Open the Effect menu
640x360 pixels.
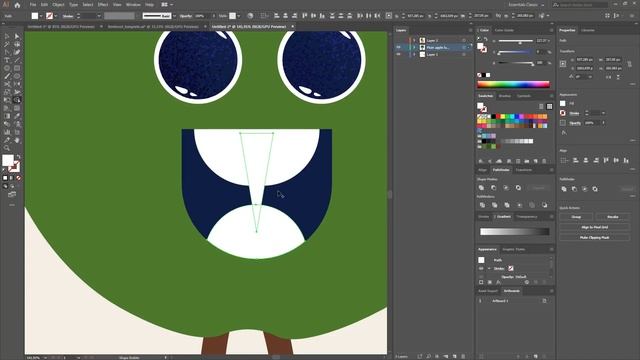pos(103,5)
